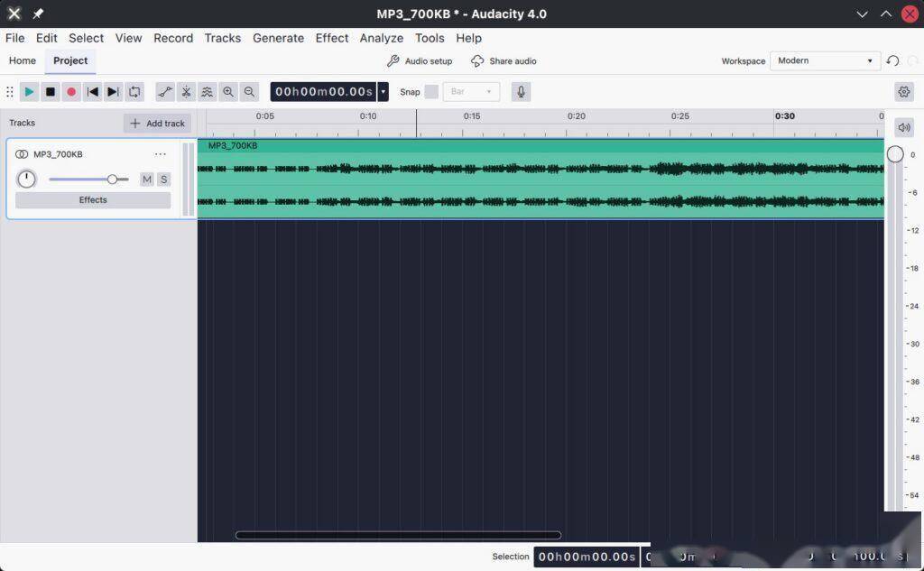Expand the time format dropdown arrow
Screen dimensions: 924x571
point(383,92)
